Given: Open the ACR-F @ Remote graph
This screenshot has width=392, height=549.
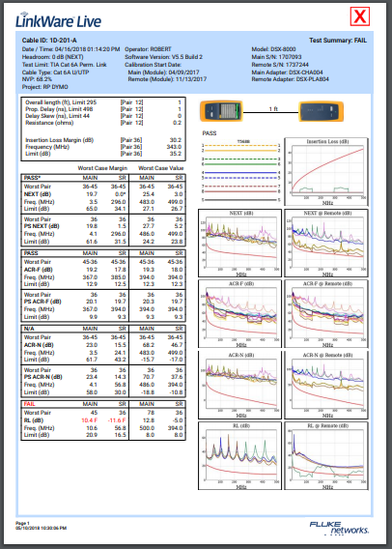Looking at the screenshot, I should pos(326,314).
